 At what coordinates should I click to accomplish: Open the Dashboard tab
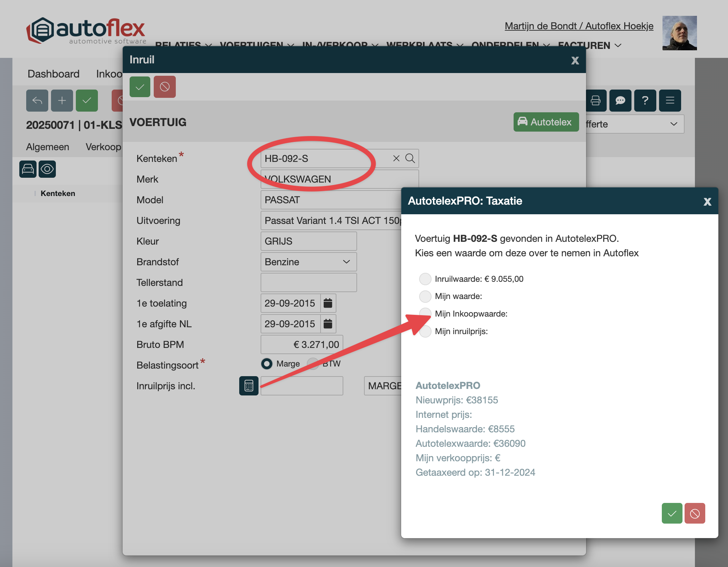[53, 74]
